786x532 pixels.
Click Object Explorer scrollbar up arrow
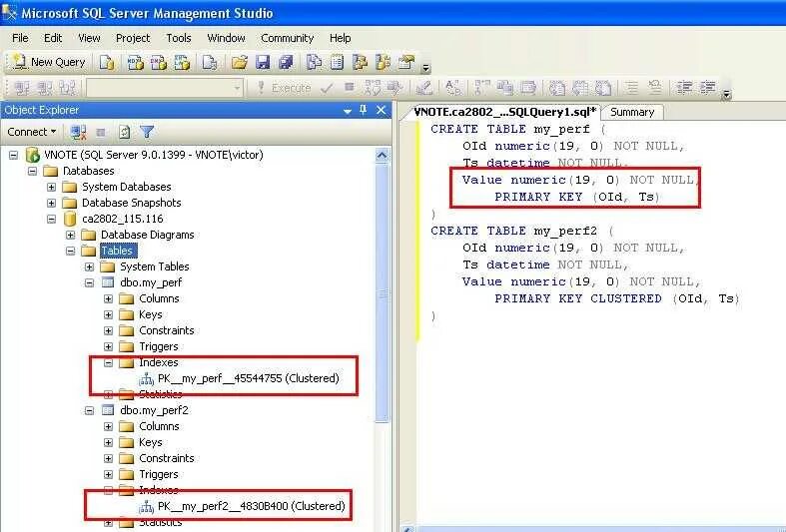click(382, 156)
